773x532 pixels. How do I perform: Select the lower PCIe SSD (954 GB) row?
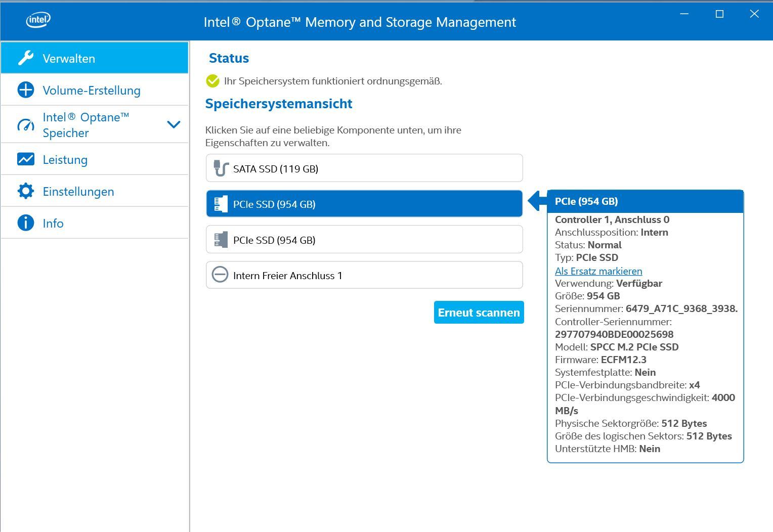[364, 239]
